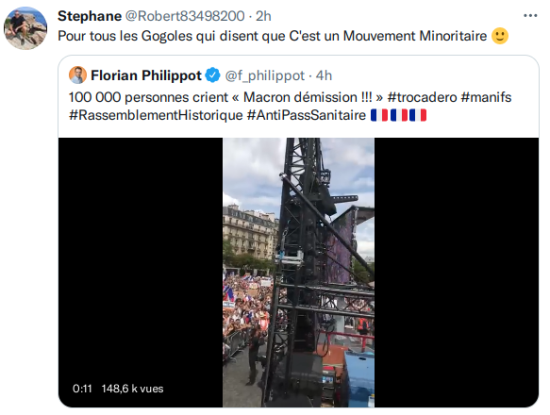Click the French flag emojis
The image size is (550, 415).
(x=399, y=115)
